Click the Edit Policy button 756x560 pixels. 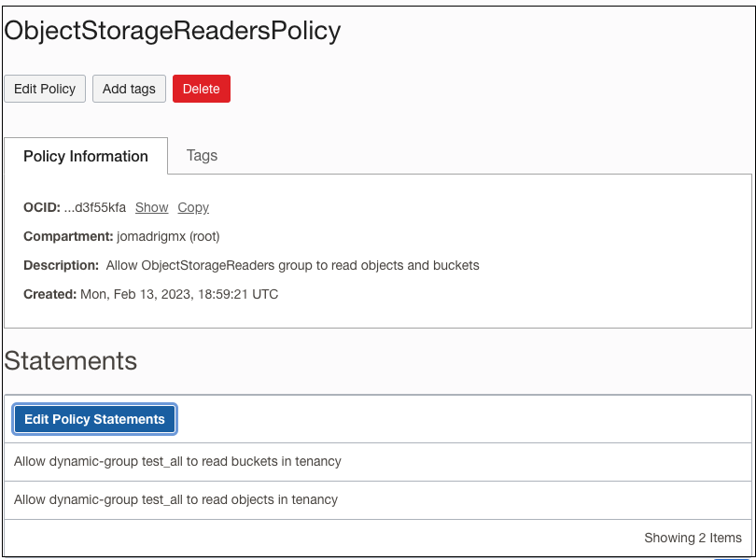tap(45, 89)
